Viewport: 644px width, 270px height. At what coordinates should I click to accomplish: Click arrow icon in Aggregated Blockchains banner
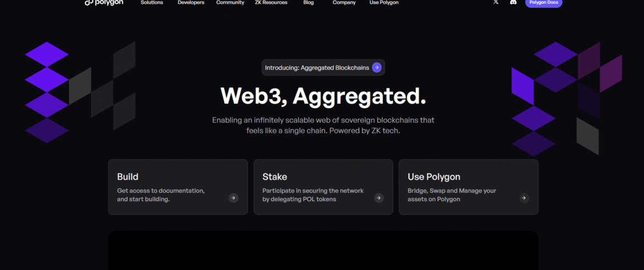[376, 67]
